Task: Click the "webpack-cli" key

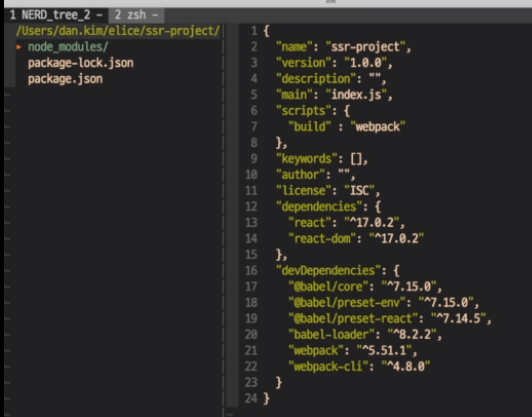Action: [x=328, y=366]
